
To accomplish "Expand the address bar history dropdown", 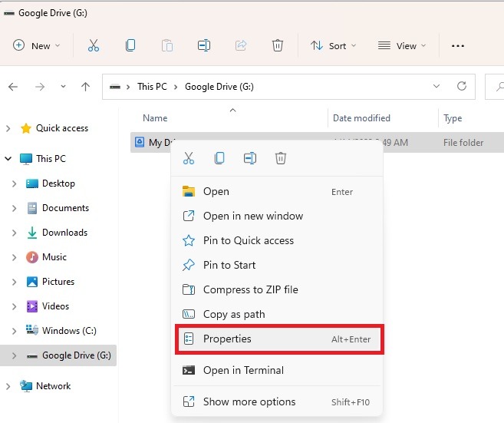I will 436,86.
